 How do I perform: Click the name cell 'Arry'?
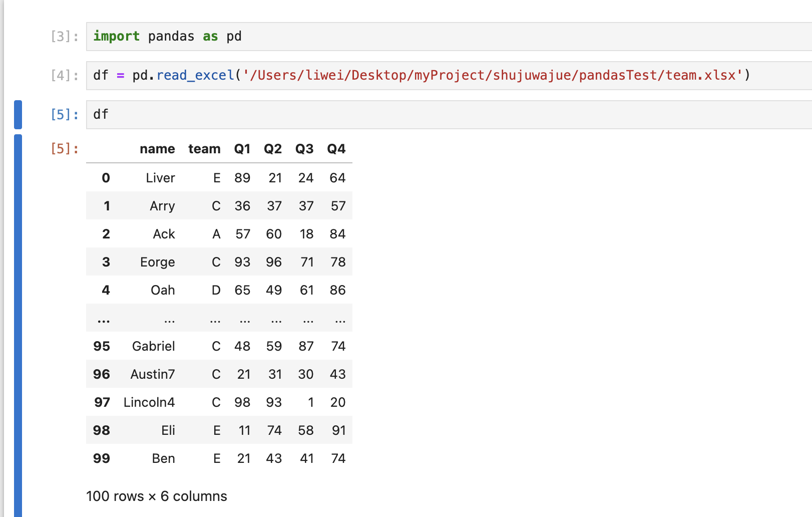click(162, 206)
